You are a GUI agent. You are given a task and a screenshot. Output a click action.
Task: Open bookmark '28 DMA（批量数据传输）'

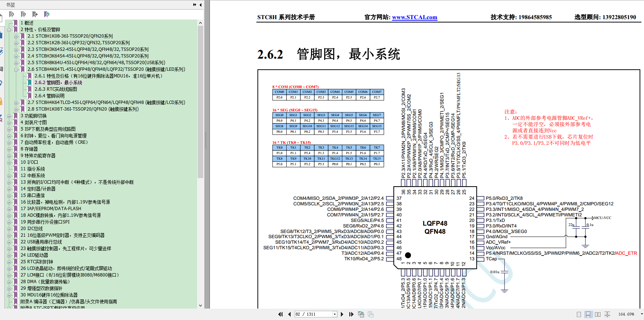pos(45,282)
